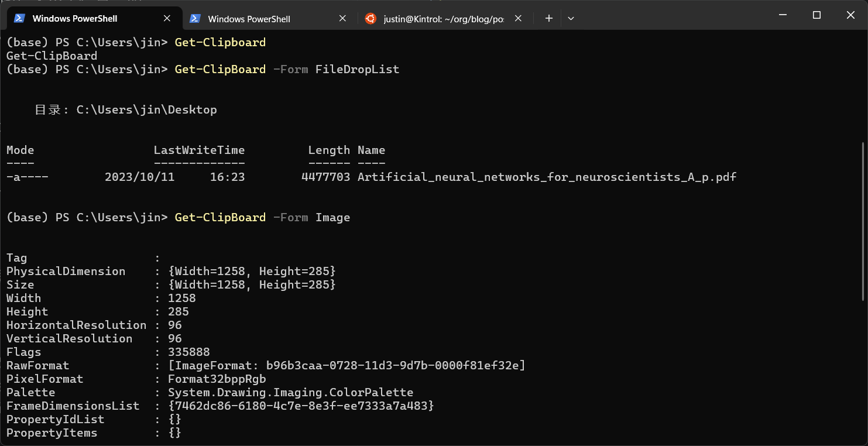Click the Size property label

click(20, 285)
